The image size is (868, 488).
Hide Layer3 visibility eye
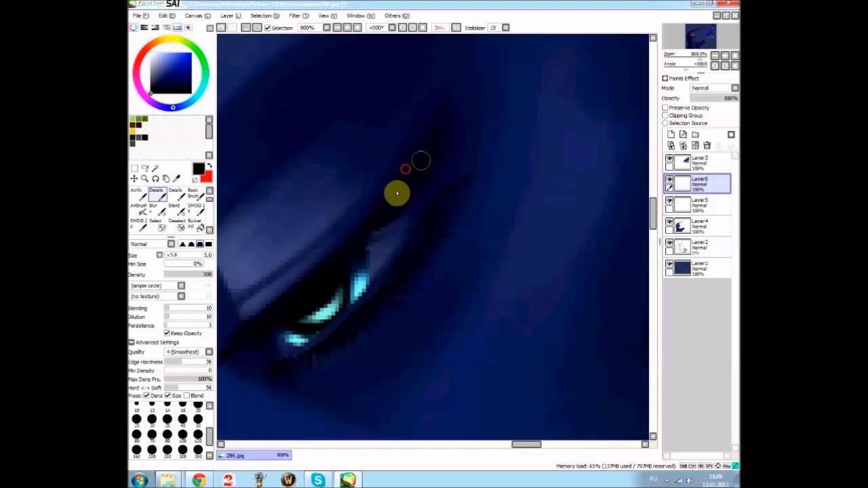point(669,159)
